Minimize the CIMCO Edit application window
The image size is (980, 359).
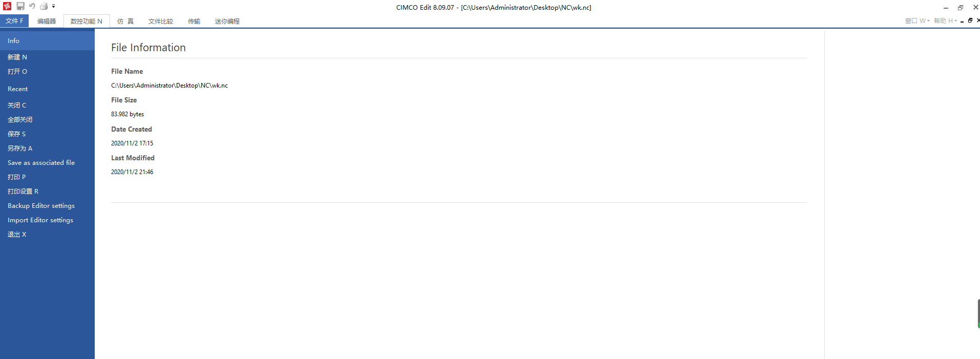pyautogui.click(x=946, y=7)
